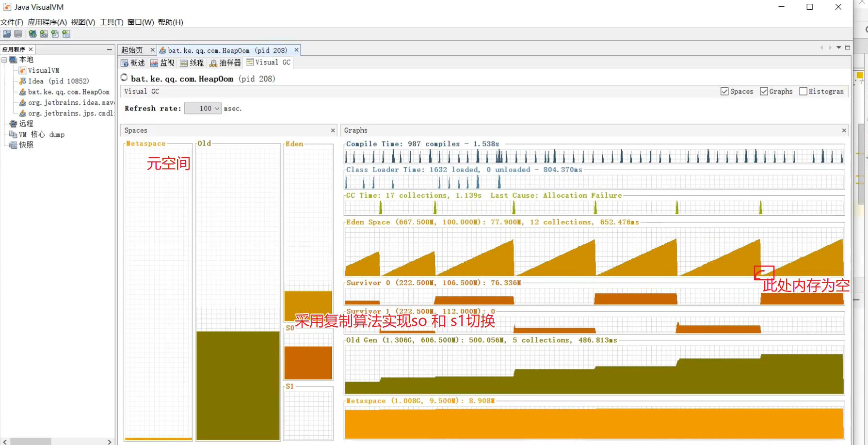Click the Eden Space graph label
Screen dimensions: 868x445
(x=492, y=222)
